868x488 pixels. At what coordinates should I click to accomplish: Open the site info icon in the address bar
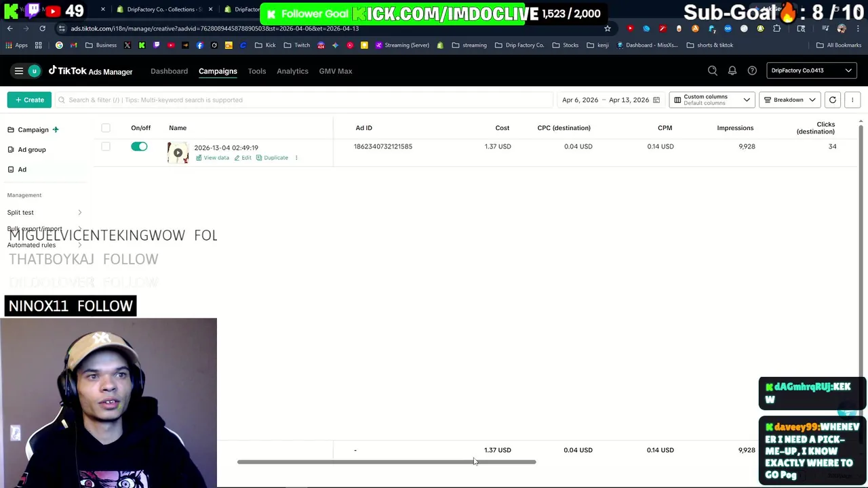pyautogui.click(x=62, y=28)
